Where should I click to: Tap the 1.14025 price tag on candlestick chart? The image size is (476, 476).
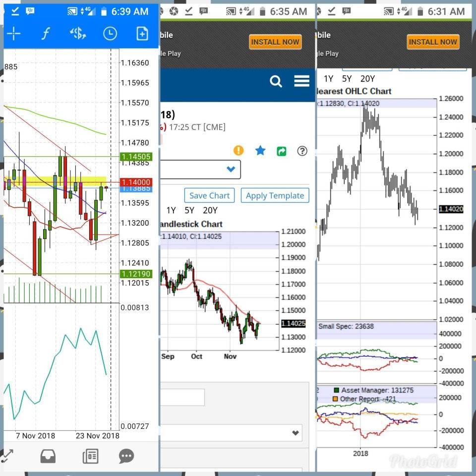[x=293, y=324]
